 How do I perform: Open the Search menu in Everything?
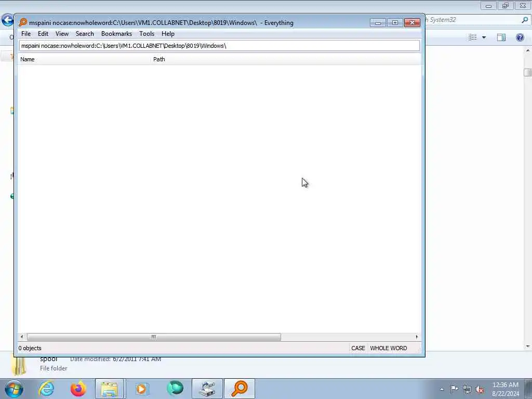[x=85, y=34]
